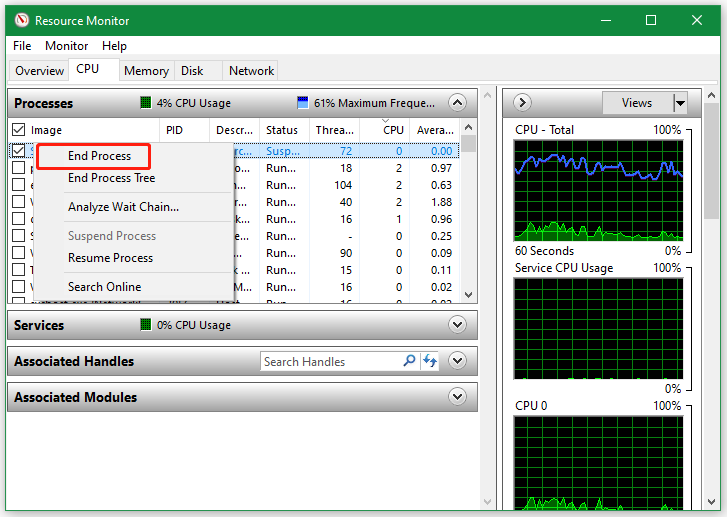Sort by the PID column header
This screenshot has width=727, height=517.
coord(185,130)
